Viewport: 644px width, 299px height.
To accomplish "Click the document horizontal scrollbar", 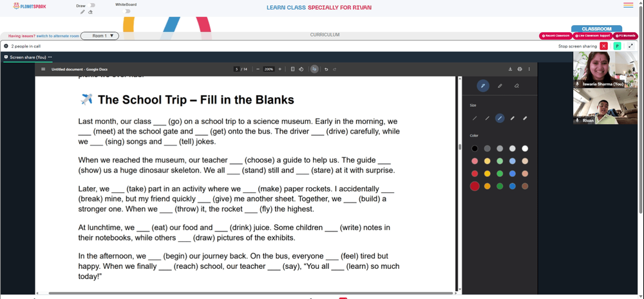I will pos(251,293).
